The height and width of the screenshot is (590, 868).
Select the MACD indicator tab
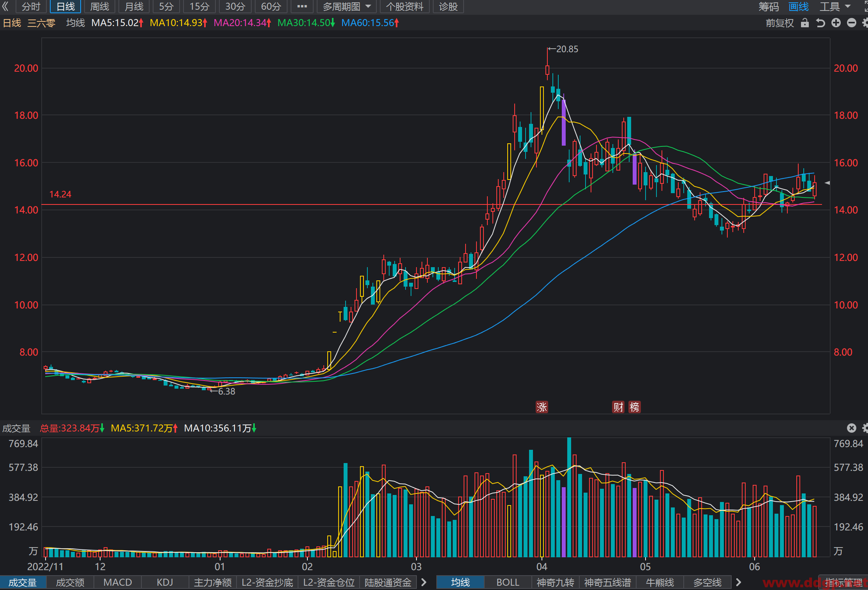pos(118,582)
